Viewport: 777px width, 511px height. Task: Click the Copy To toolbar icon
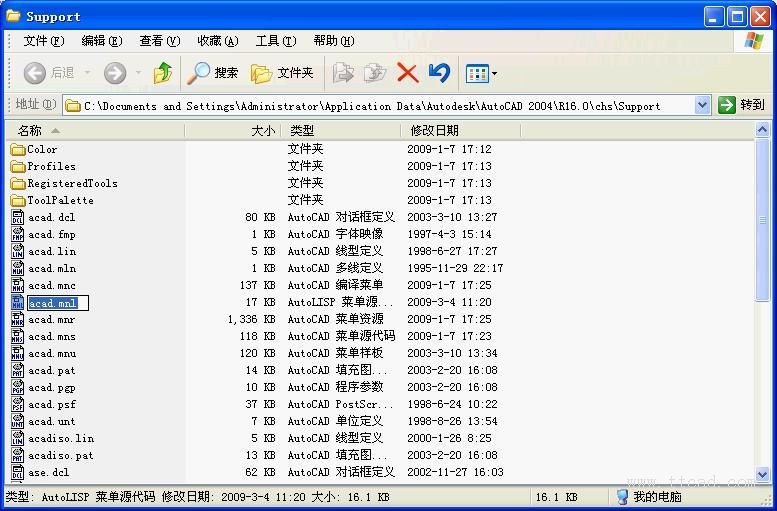click(375, 73)
